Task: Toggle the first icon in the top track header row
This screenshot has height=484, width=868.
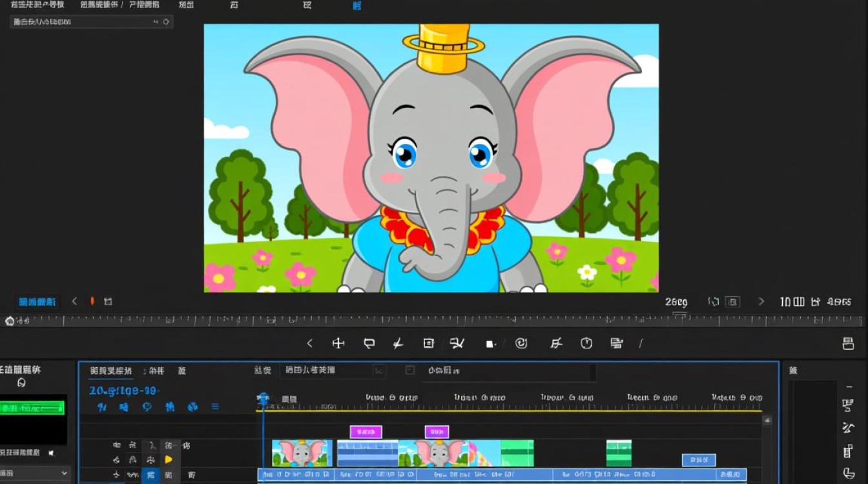Action: tap(117, 445)
